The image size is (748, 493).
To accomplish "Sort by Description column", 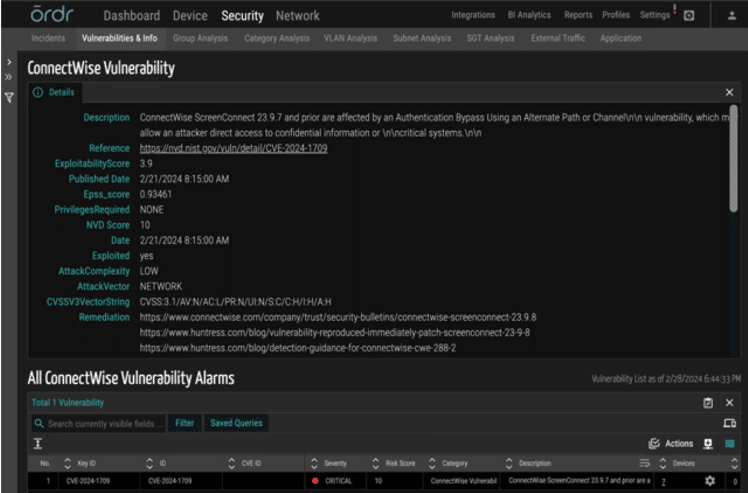I will pyautogui.click(x=509, y=463).
